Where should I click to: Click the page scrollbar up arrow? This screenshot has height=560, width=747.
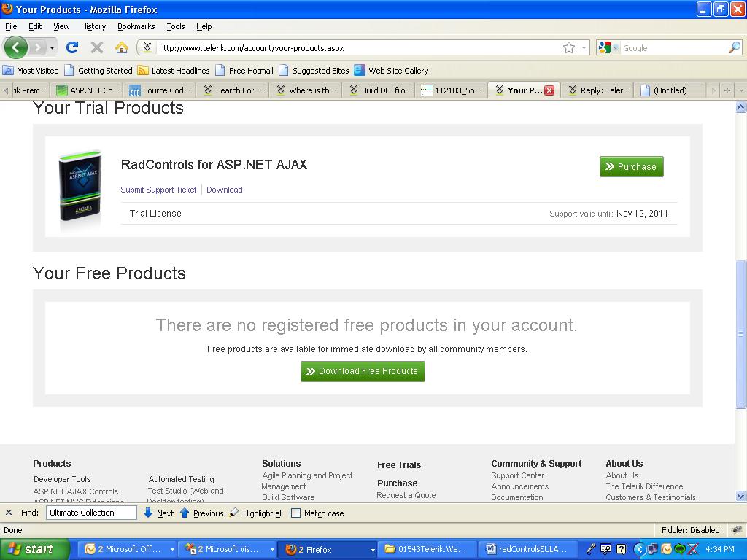[740, 107]
